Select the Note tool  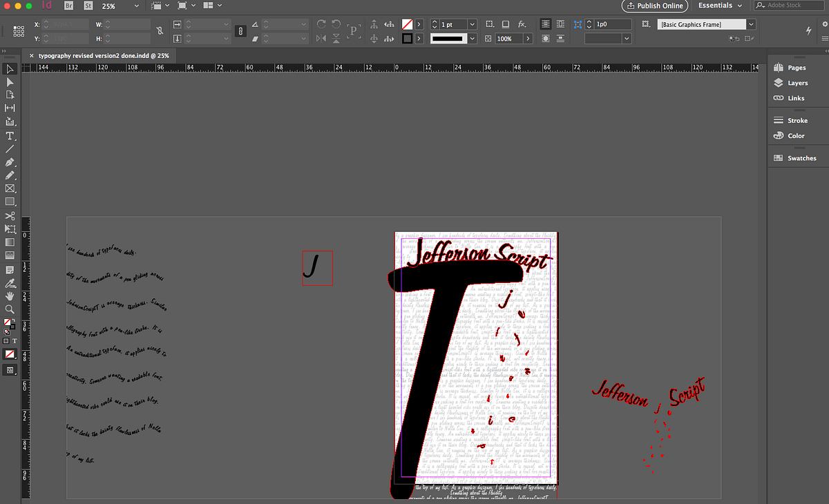[x=10, y=269]
